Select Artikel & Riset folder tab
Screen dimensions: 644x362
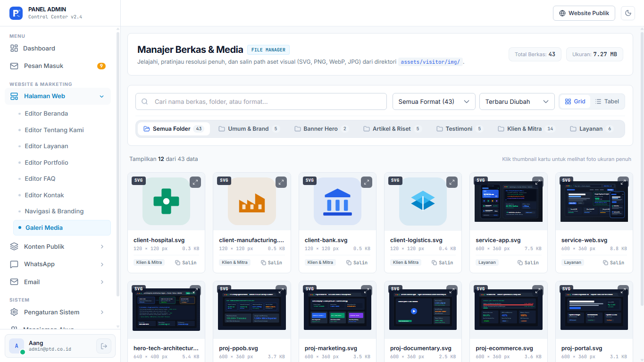tap(392, 129)
